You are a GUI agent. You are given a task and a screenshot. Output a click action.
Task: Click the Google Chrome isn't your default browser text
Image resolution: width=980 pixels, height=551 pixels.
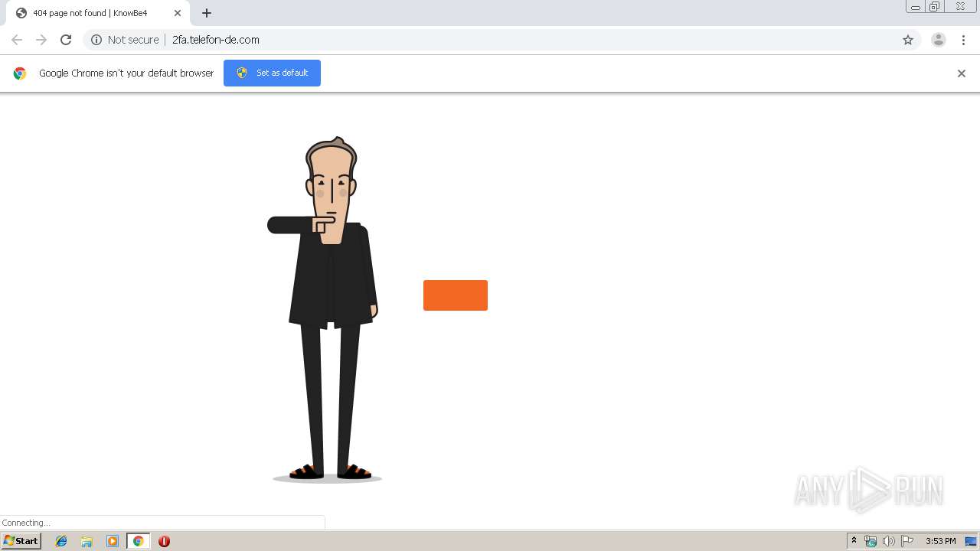point(126,73)
